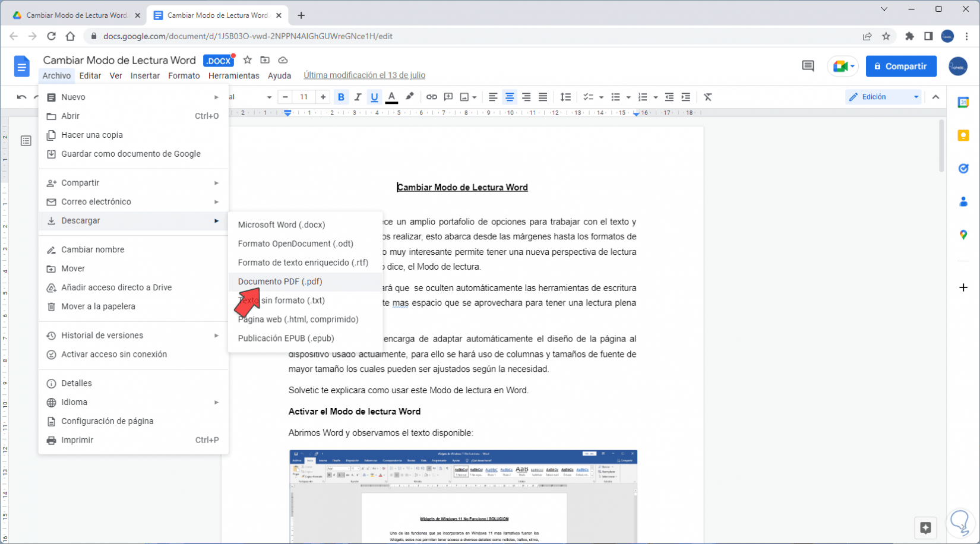Screen dimensions: 980x544
Task: Open comment history icon
Action: tap(808, 66)
